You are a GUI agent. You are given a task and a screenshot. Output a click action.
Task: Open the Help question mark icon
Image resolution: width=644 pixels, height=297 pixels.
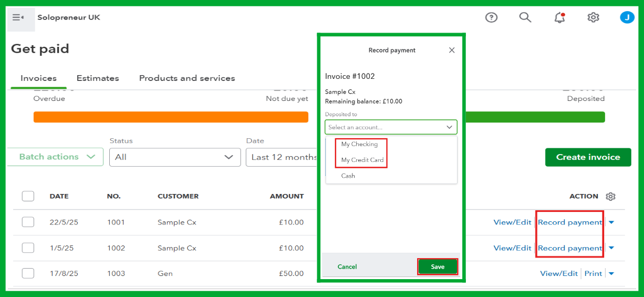point(491,17)
